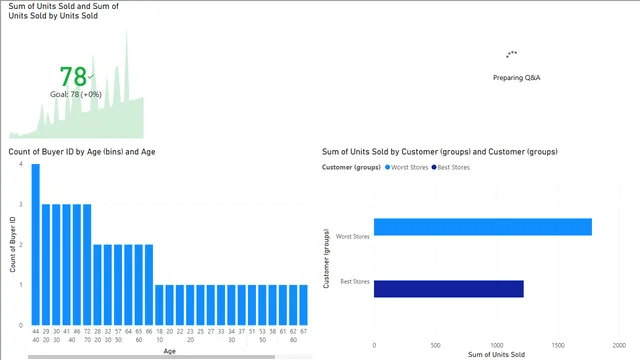Click the 'Best Stores' y-axis category label

[355, 282]
